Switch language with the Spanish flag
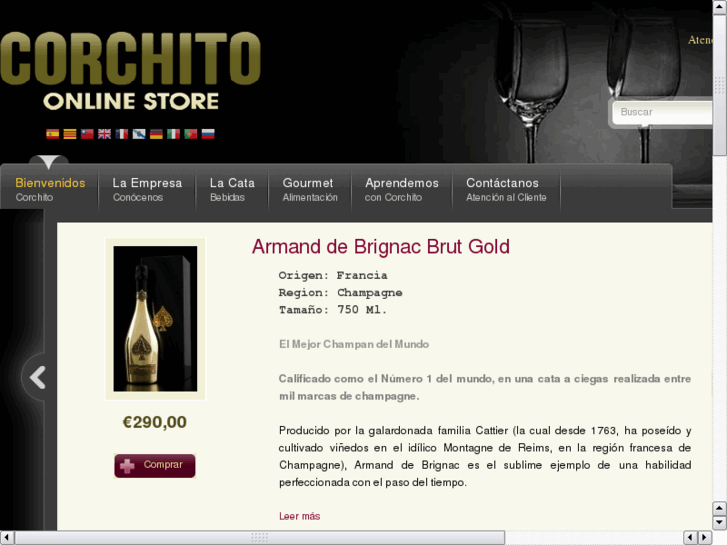The width and height of the screenshot is (727, 545). (x=52, y=134)
